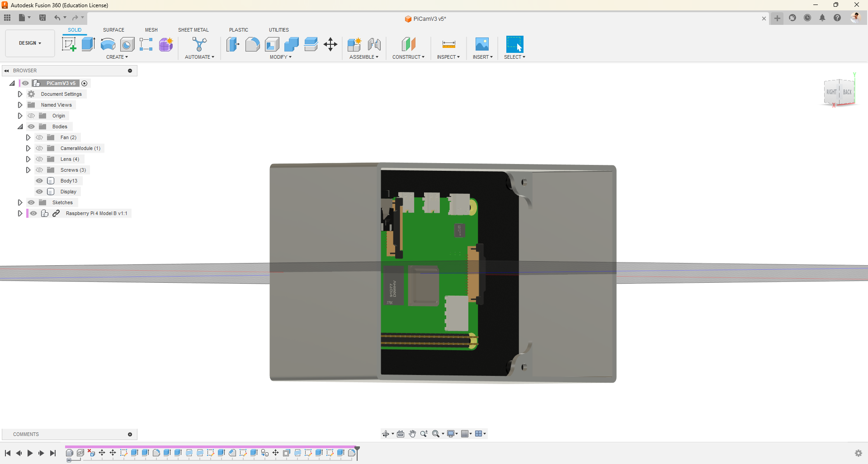This screenshot has height=464, width=868.
Task: Switch to the PLASTIC tab
Action: click(239, 30)
